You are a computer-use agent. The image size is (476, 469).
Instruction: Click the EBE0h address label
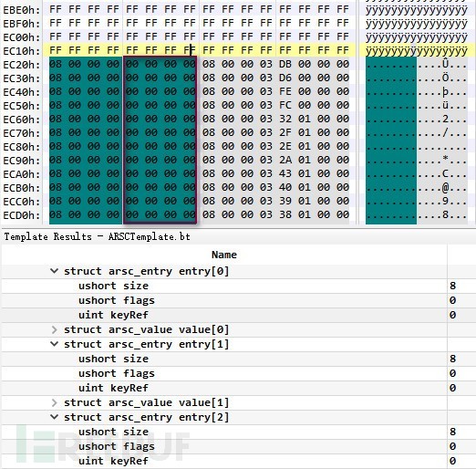click(22, 10)
